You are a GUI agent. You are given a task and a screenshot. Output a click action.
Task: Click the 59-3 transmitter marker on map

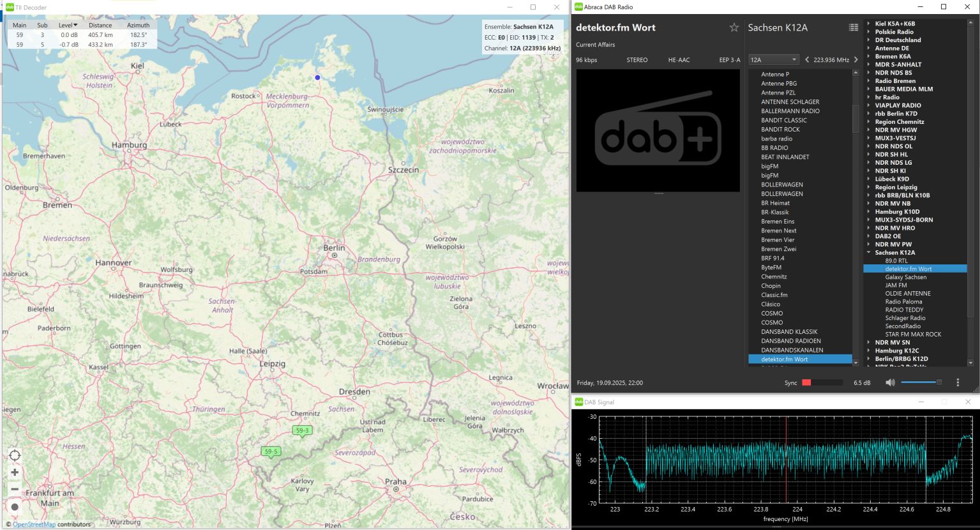point(302,431)
